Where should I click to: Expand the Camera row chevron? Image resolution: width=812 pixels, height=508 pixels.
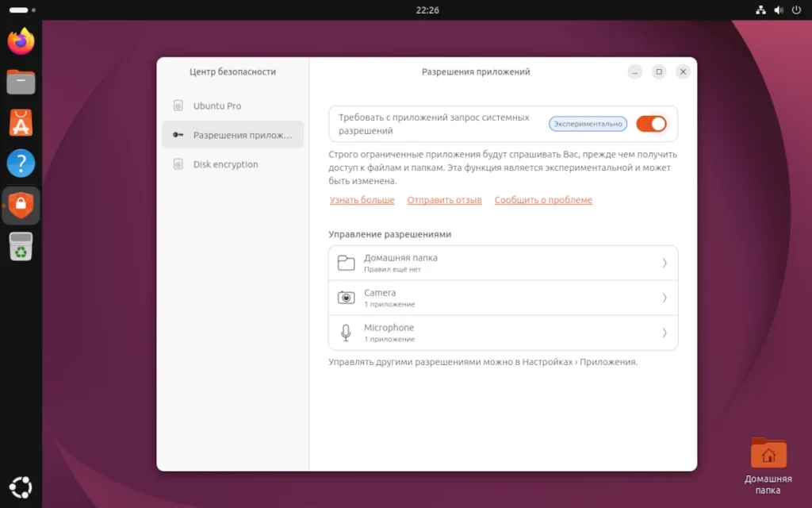coord(665,298)
